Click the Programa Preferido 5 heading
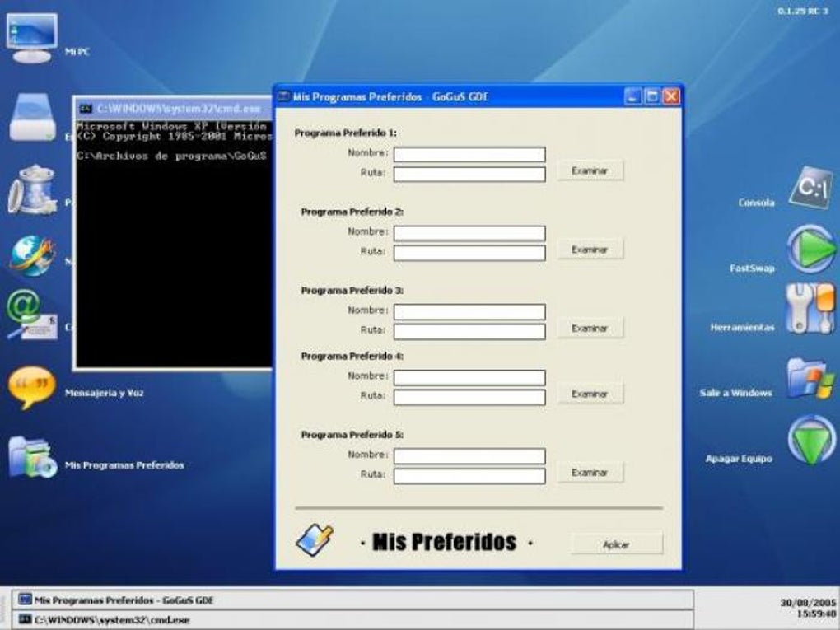The width and height of the screenshot is (840, 630). click(352, 435)
